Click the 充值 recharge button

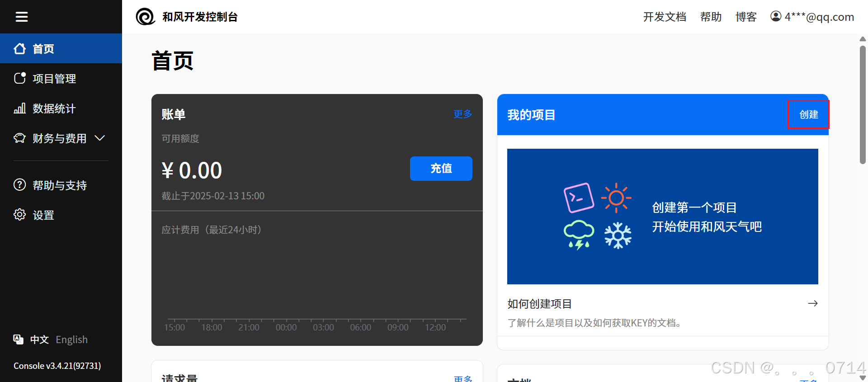click(x=441, y=169)
